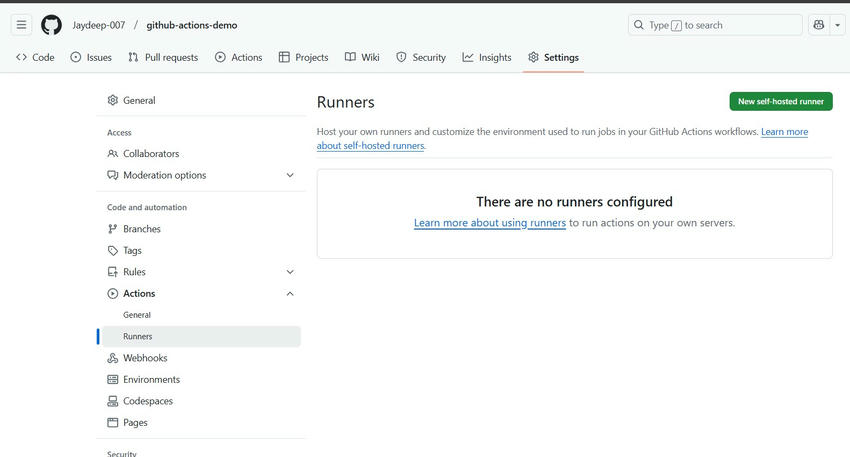This screenshot has width=850, height=457.
Task: Click the 'Access' section label
Action: coord(119,132)
